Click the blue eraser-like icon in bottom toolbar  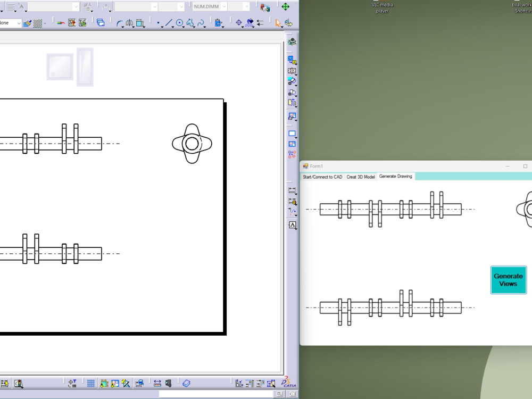pyautogui.click(x=186, y=384)
